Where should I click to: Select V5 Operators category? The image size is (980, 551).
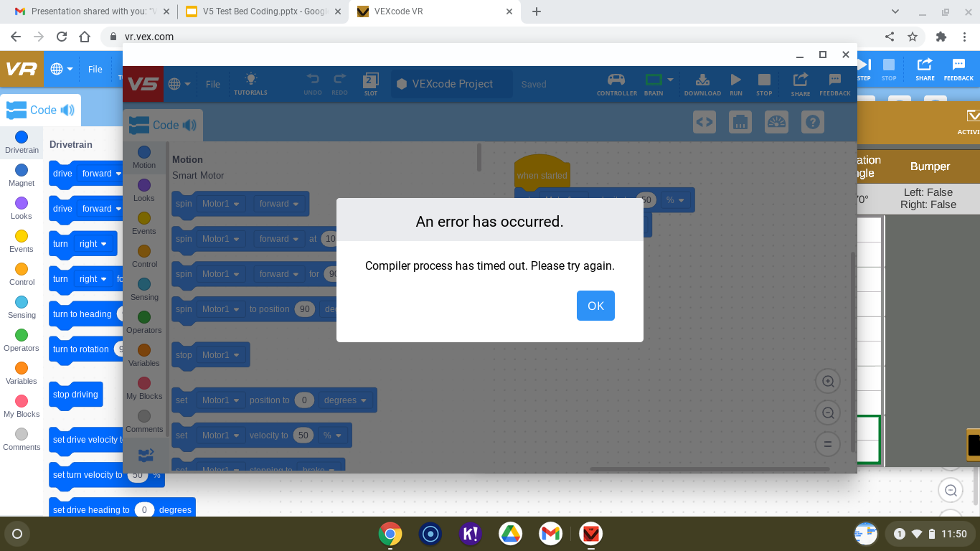[144, 322]
